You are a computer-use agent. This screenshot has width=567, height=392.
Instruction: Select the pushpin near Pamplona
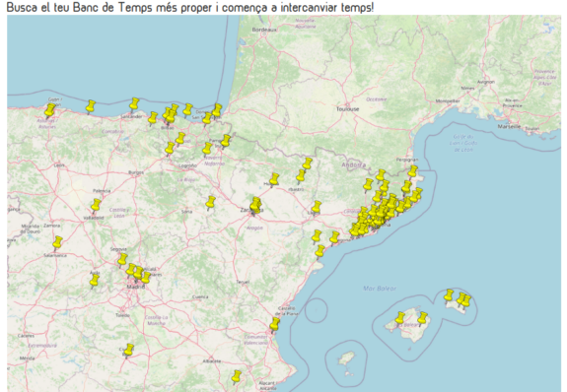(x=225, y=141)
